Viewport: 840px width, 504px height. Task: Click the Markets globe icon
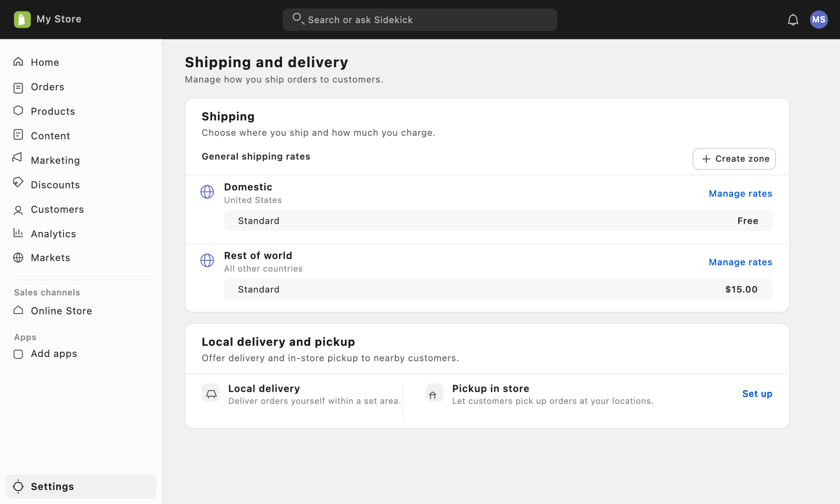click(18, 258)
